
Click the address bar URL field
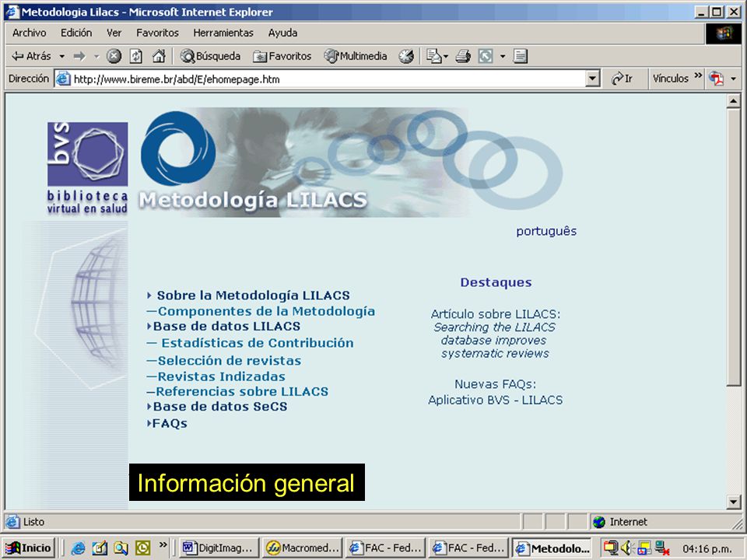[328, 79]
